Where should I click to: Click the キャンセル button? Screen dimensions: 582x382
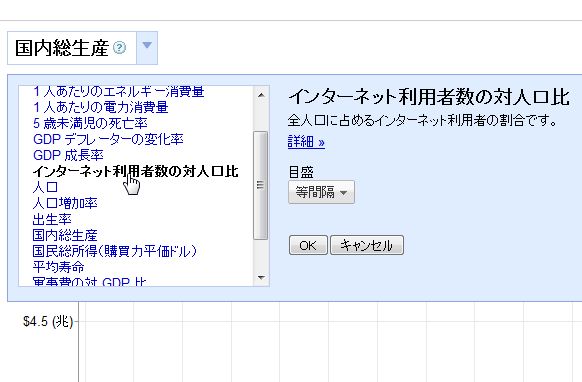pyautogui.click(x=367, y=245)
